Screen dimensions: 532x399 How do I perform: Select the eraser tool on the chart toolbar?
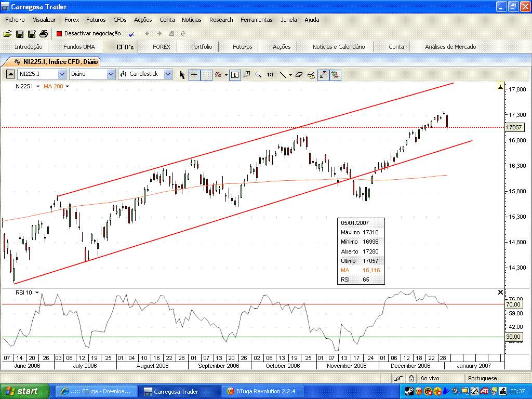pyautogui.click(x=299, y=74)
